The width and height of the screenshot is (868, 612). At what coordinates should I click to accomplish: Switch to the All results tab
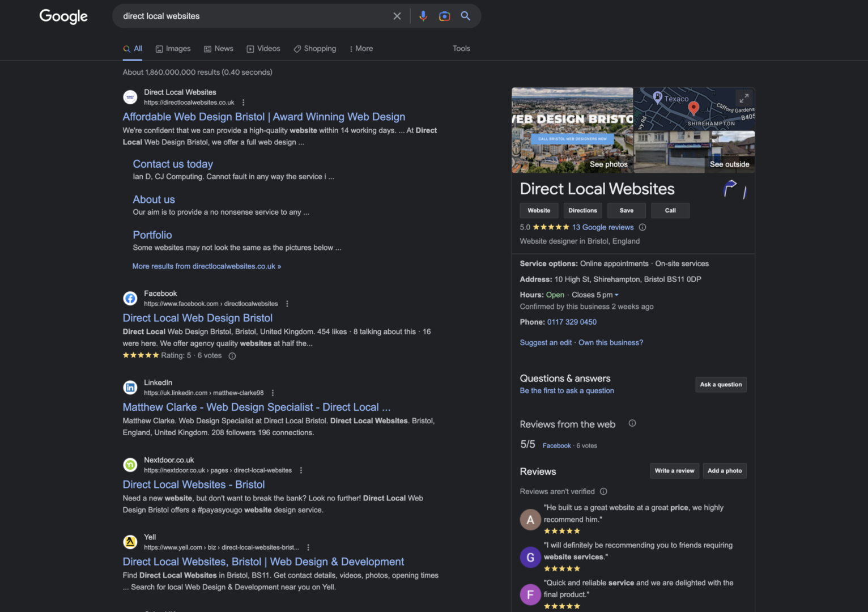(x=133, y=49)
